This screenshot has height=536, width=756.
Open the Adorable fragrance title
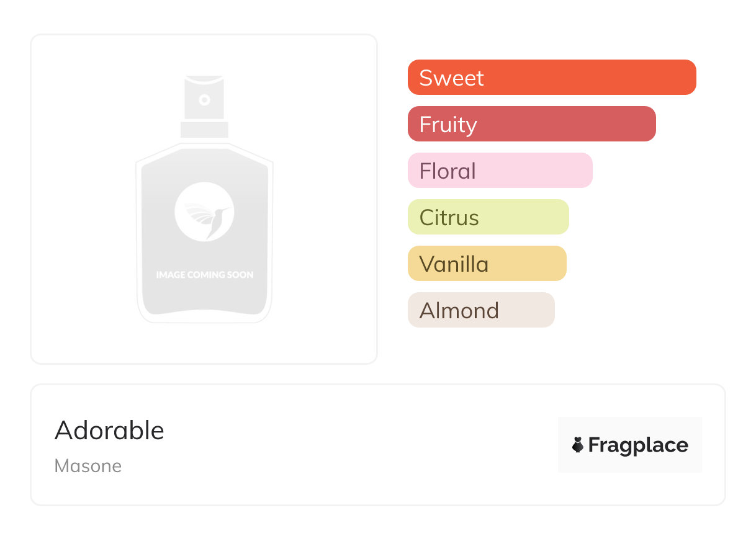coord(109,431)
